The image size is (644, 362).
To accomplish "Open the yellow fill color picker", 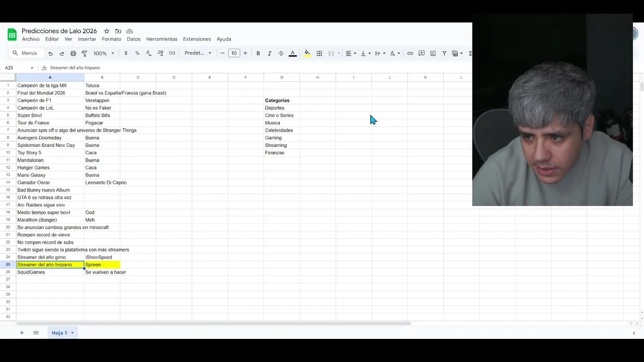I will [x=307, y=53].
